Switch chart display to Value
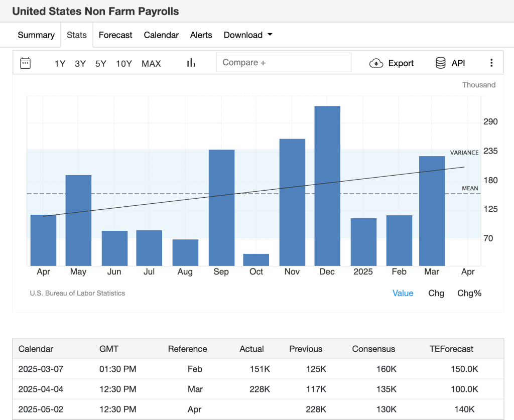The width and height of the screenshot is (514, 420). click(403, 293)
